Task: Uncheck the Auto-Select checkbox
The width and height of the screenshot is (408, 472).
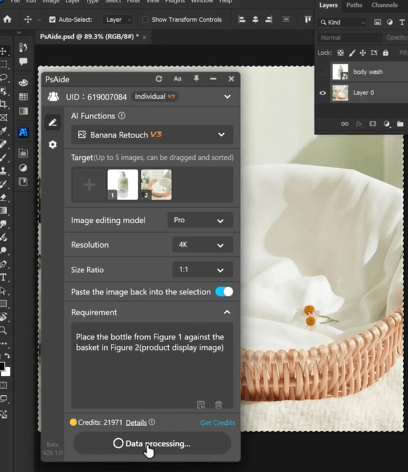Action: coord(52,20)
